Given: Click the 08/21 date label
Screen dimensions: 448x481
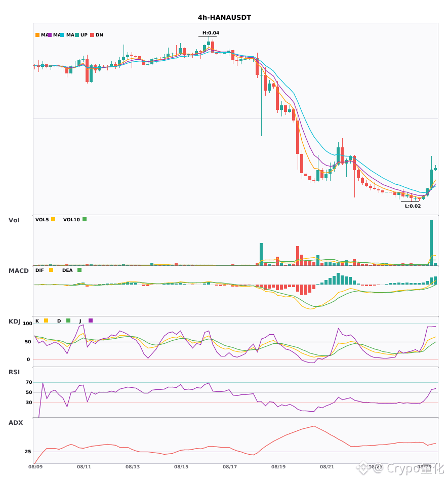Looking at the screenshot, I should pos(327,467).
